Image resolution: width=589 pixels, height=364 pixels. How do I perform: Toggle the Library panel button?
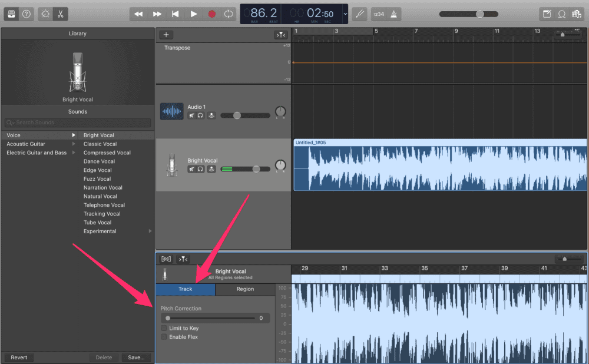[11, 14]
